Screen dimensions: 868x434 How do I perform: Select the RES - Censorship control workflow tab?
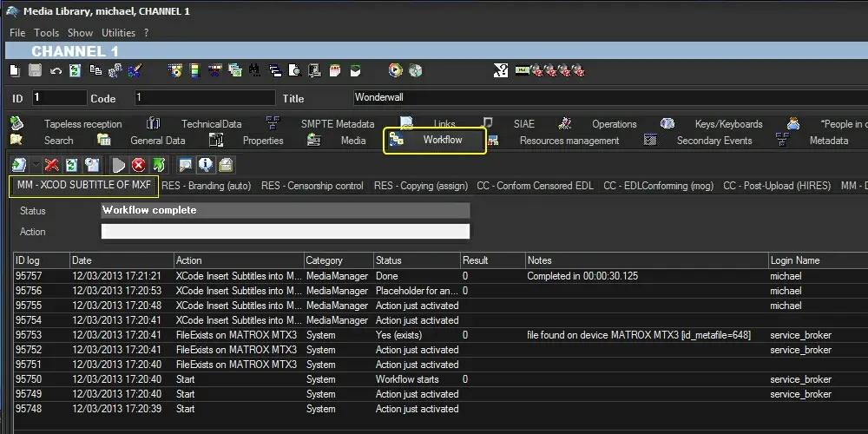pos(312,186)
